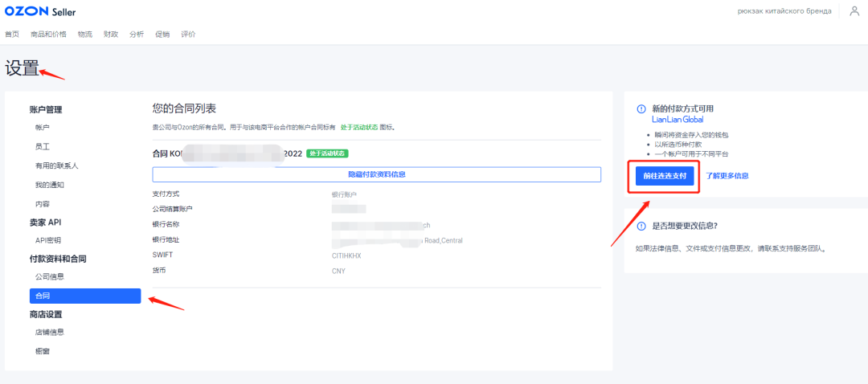The height and width of the screenshot is (384, 868).
Task: Open API密钥 in the sidebar
Action: 48,239
